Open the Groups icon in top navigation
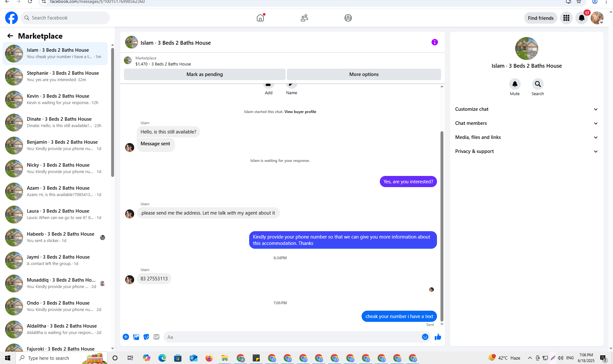 pos(348,18)
